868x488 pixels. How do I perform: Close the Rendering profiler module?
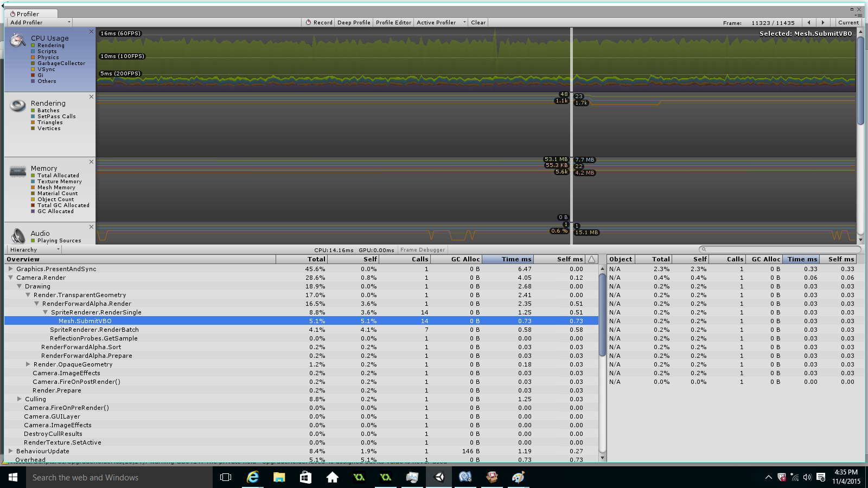[91, 97]
